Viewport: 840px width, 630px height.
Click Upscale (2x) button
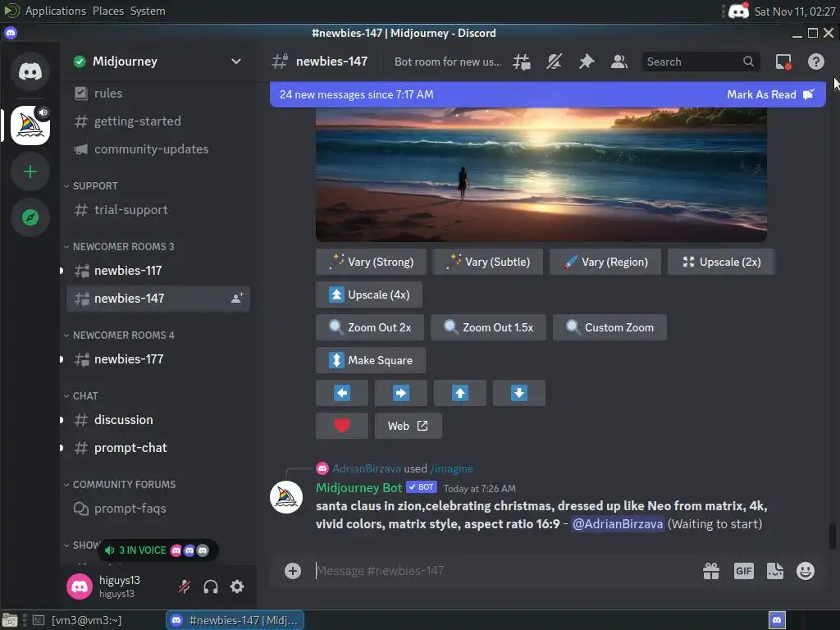point(721,262)
